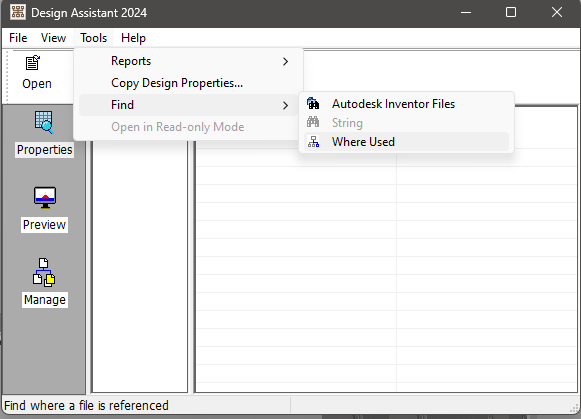Click the Reports menu entry
The image size is (581, 419).
click(188, 61)
